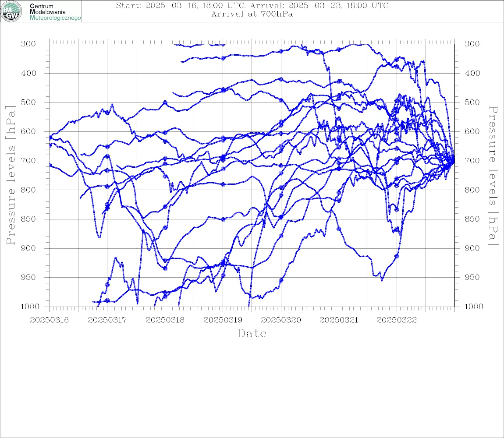The image size is (504, 438).
Task: Click the right axis label 500
Action: [x=472, y=102]
